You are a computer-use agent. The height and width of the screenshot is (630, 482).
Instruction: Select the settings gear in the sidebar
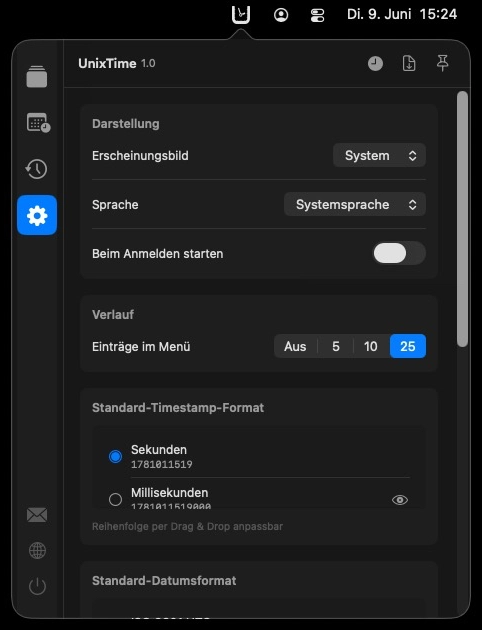[37, 215]
